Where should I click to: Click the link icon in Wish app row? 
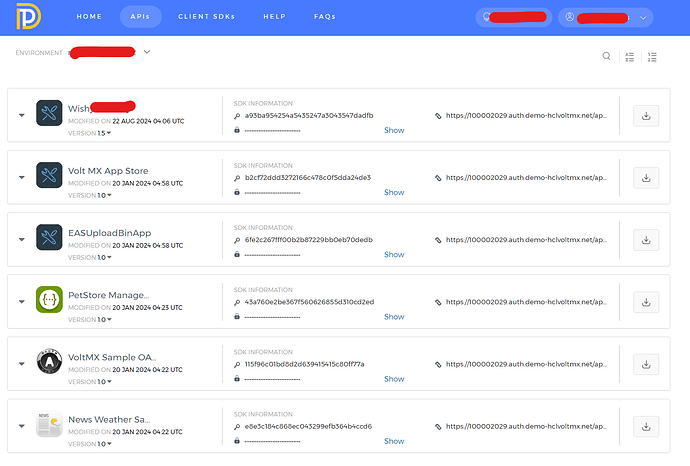pos(438,116)
